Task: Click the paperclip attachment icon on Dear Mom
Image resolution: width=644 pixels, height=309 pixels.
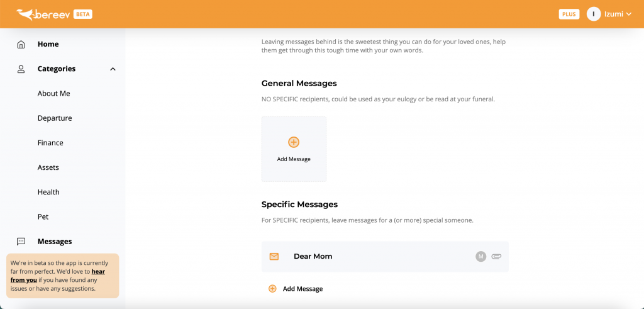Action: (496, 256)
